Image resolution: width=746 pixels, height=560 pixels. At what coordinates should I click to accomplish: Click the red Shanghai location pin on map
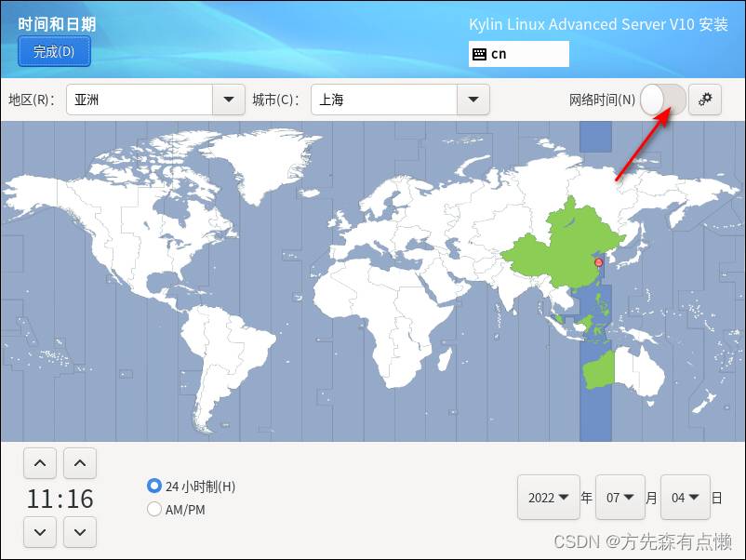click(598, 263)
